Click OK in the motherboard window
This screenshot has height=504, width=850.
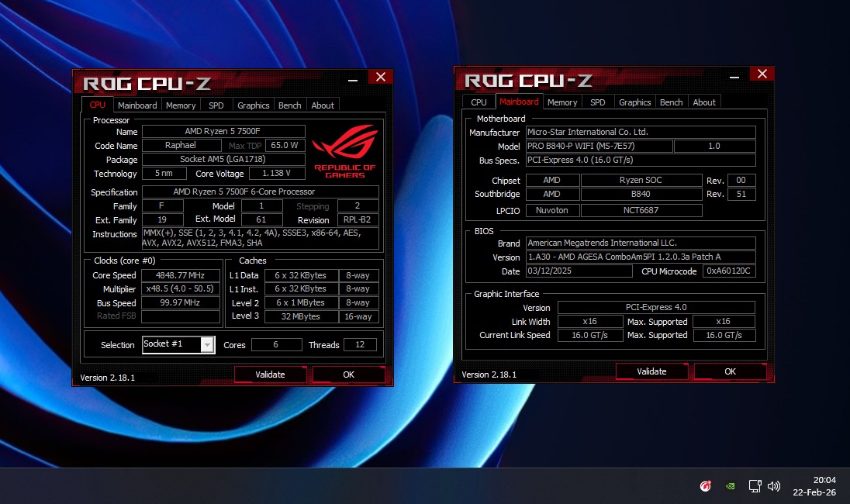(x=730, y=371)
